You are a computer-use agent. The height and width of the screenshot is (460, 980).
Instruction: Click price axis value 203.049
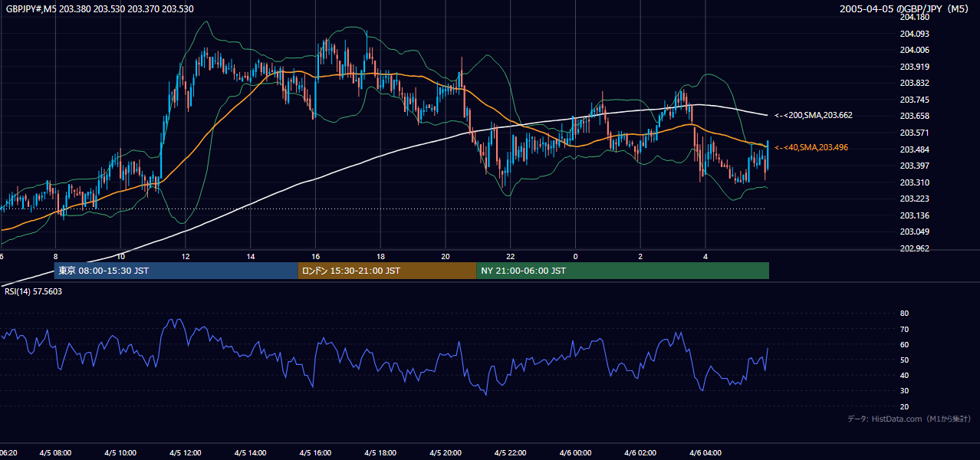[914, 232]
